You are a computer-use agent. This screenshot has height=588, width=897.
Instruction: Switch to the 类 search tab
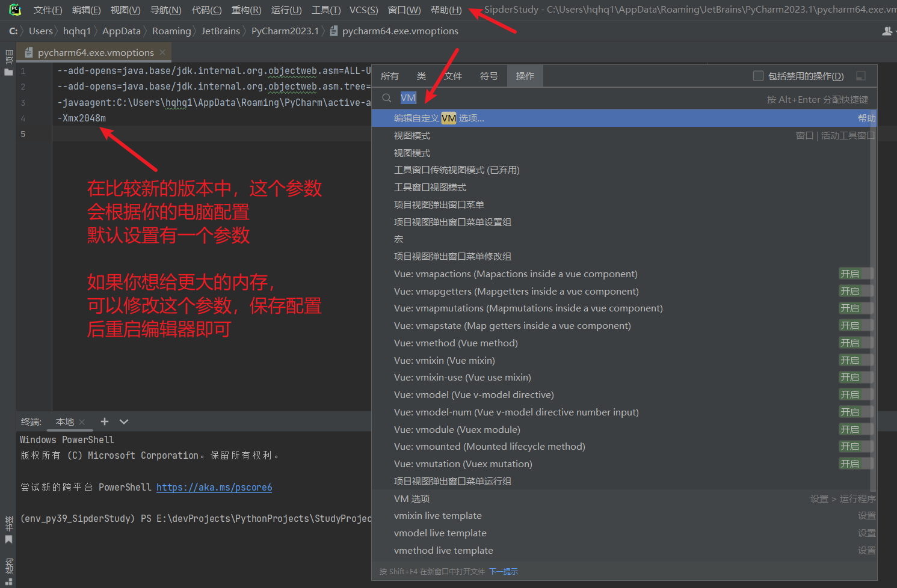point(421,76)
